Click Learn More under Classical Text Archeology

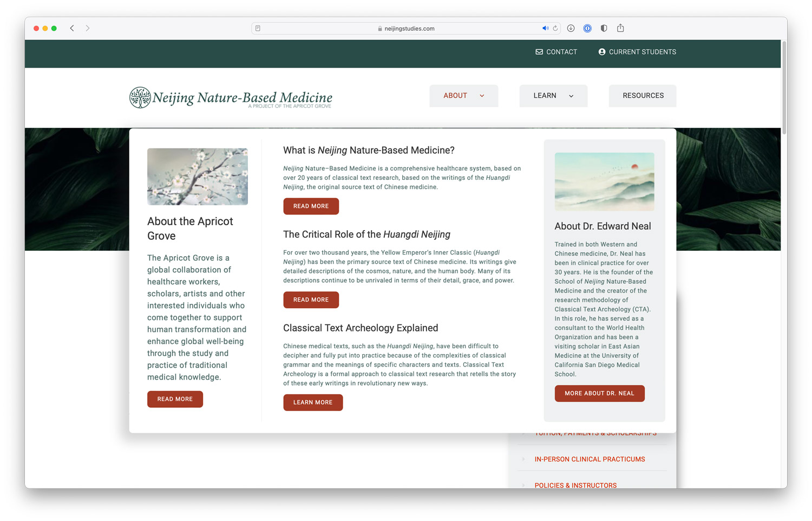[x=313, y=402]
